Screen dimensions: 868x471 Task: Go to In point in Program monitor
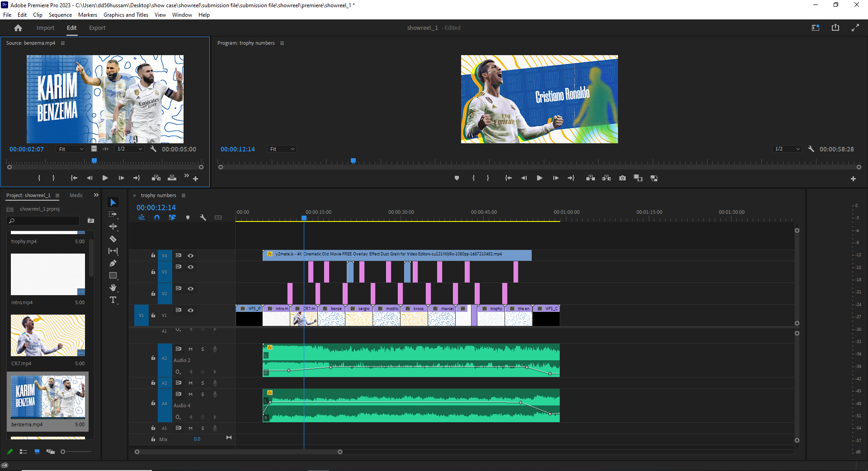coord(508,178)
